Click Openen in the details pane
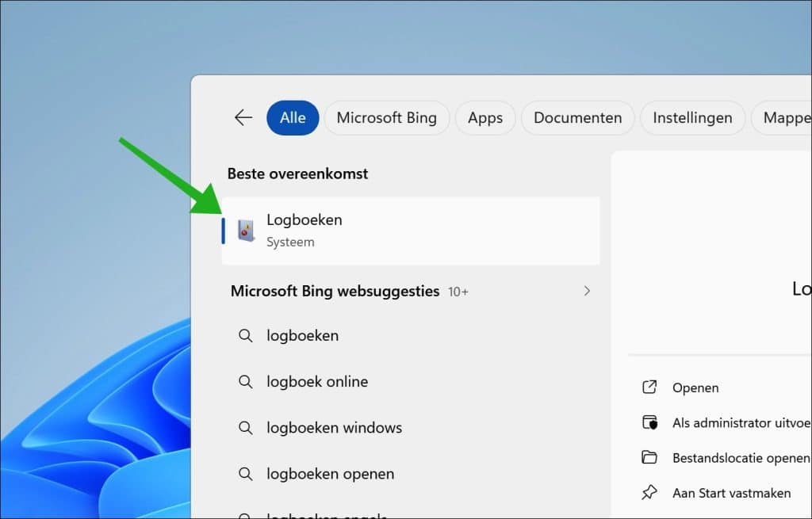The image size is (812, 519). click(x=695, y=387)
